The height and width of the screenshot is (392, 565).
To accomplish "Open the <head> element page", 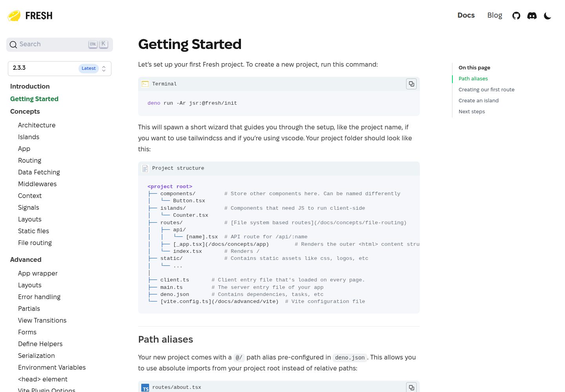I will pyautogui.click(x=43, y=379).
